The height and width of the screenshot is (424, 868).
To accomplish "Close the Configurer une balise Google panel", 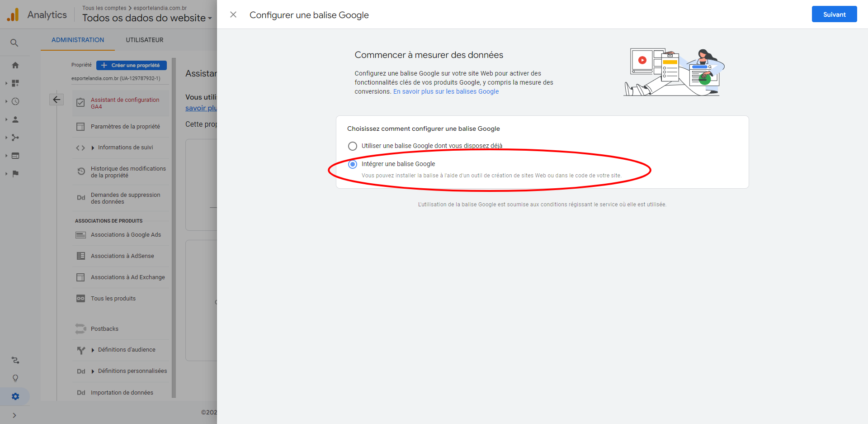I will click(x=233, y=15).
